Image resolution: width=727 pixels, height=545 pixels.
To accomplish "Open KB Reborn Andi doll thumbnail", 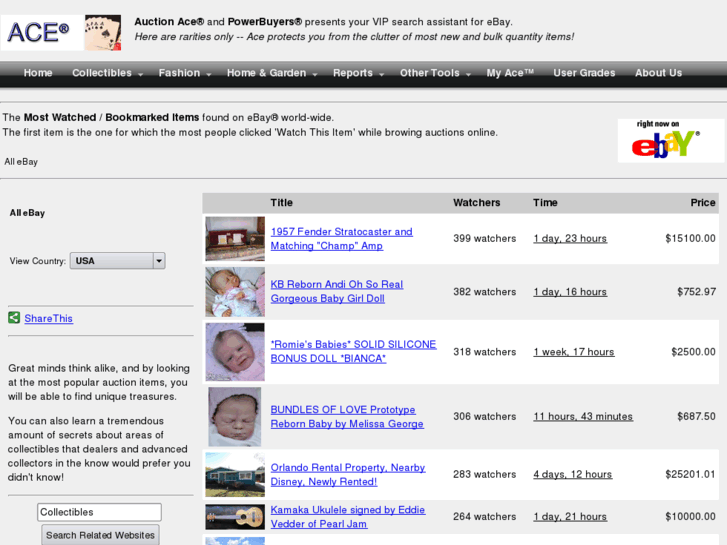I will pyautogui.click(x=235, y=292).
